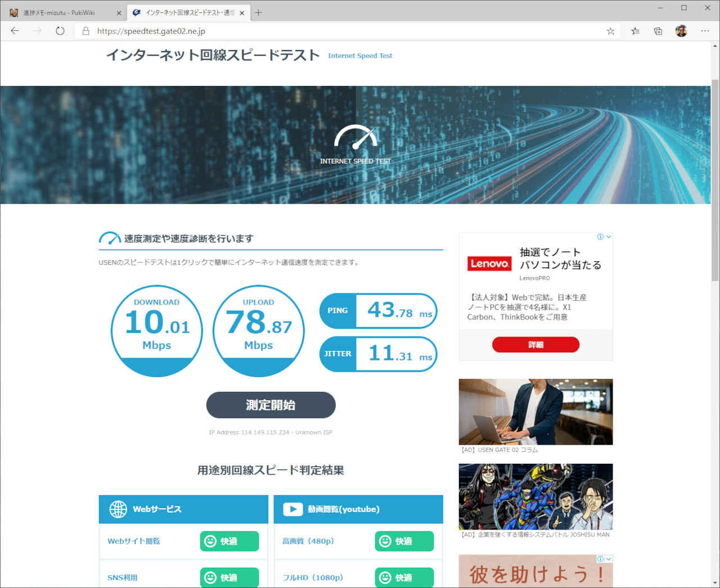This screenshot has height=588, width=720.
Task: Close the bottom ad via chevron
Action: 609,559
